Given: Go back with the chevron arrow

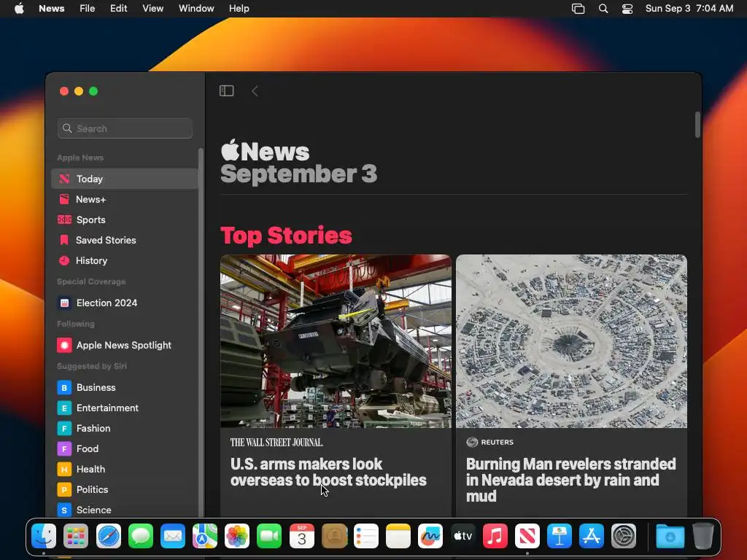Looking at the screenshot, I should [x=255, y=91].
